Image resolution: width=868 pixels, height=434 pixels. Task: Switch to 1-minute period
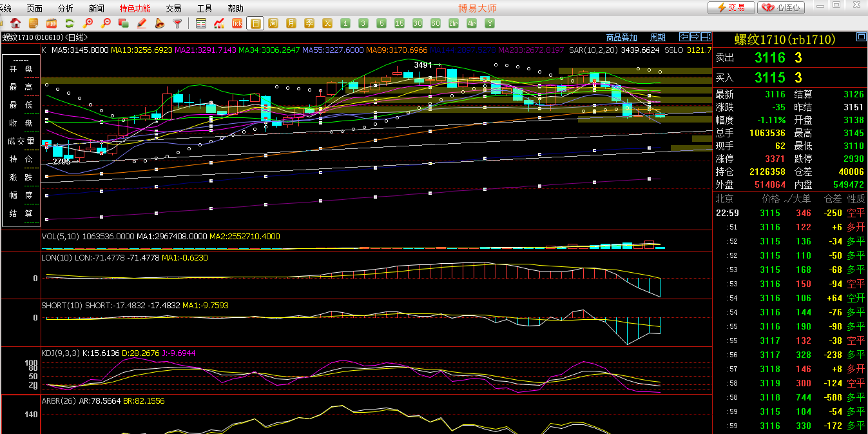[345, 23]
